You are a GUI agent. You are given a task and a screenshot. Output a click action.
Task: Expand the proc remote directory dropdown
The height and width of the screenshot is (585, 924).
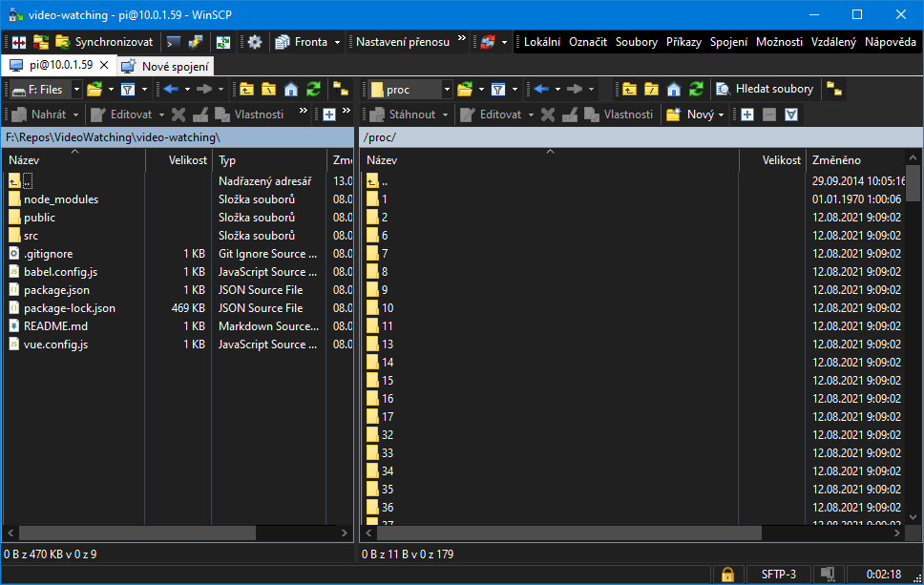(x=447, y=89)
